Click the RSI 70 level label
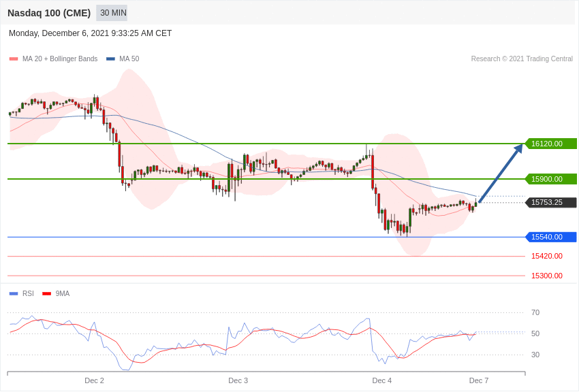Image resolution: width=579 pixels, height=392 pixels. pyautogui.click(x=535, y=312)
